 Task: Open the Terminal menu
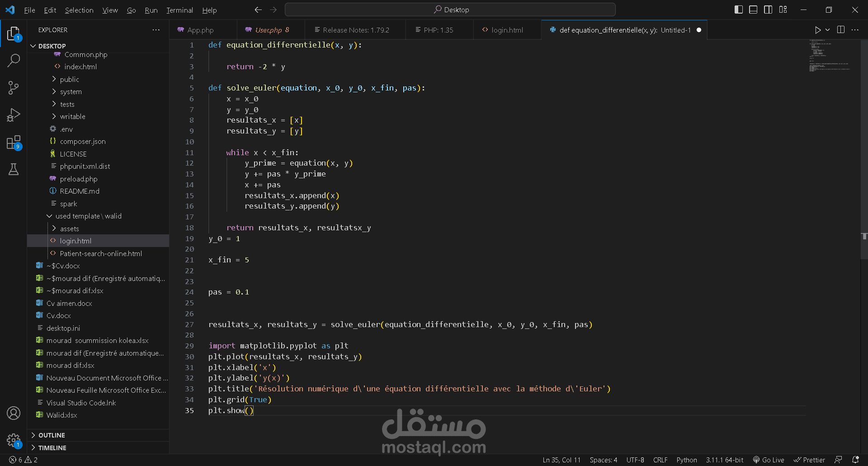click(x=179, y=10)
